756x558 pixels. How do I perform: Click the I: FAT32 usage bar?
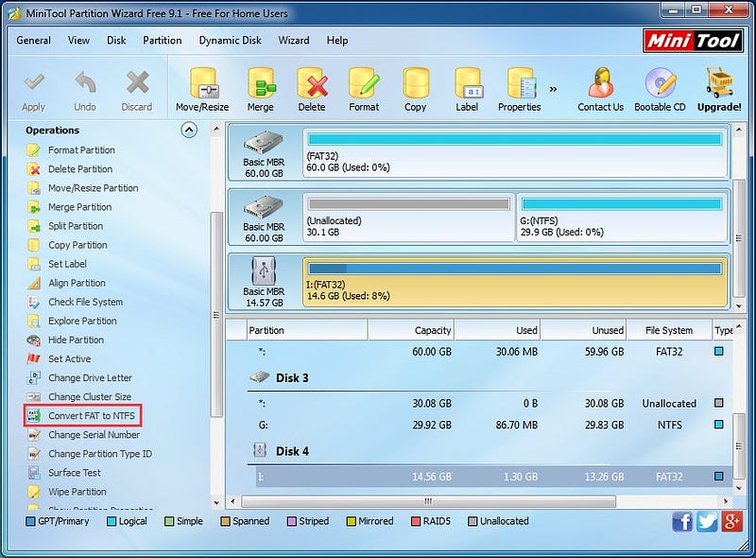point(515,269)
